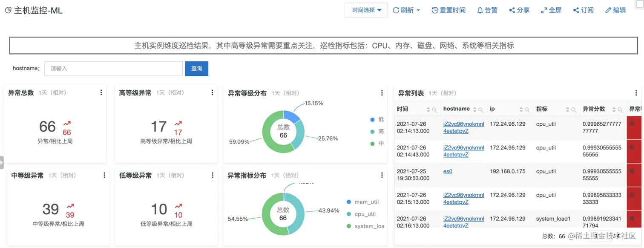The height and width of the screenshot is (248, 644).
Task: Click the 订阅 subscribe button
Action: click(x=583, y=10)
